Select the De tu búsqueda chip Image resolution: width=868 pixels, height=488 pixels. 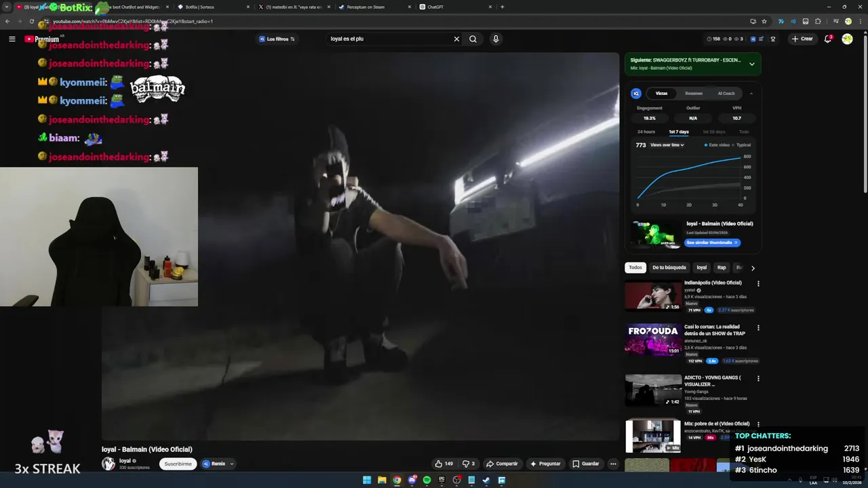(x=669, y=268)
